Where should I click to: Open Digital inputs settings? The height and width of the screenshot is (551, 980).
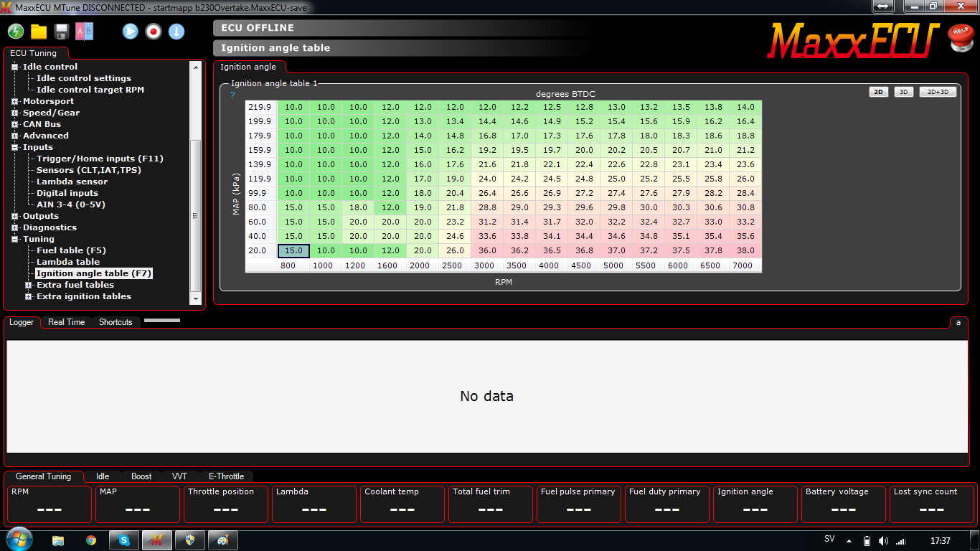67,193
